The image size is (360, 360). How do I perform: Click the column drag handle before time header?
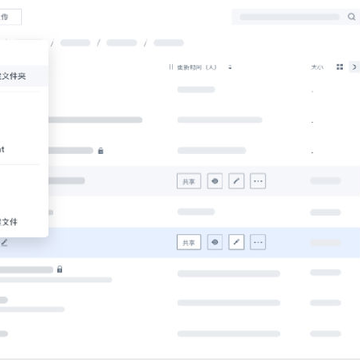(171, 67)
